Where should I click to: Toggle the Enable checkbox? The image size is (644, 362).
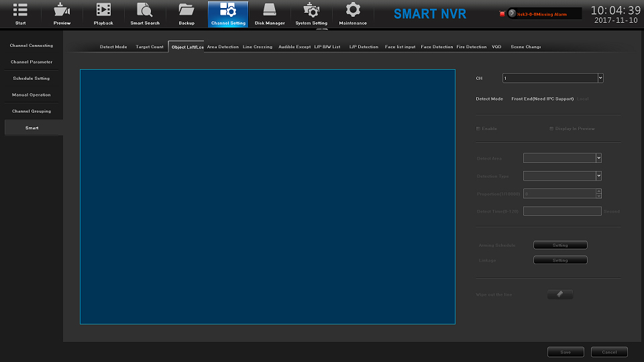click(478, 129)
